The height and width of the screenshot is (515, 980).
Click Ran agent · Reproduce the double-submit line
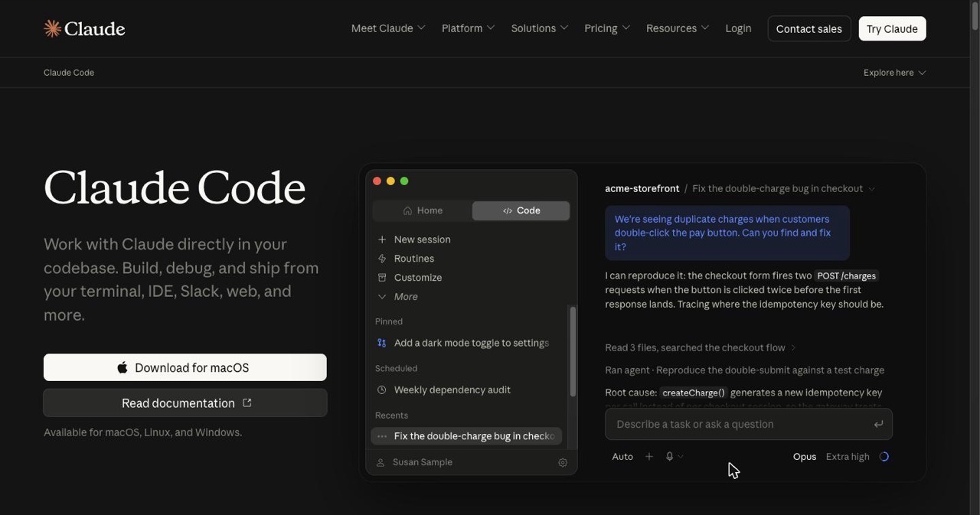(745, 370)
